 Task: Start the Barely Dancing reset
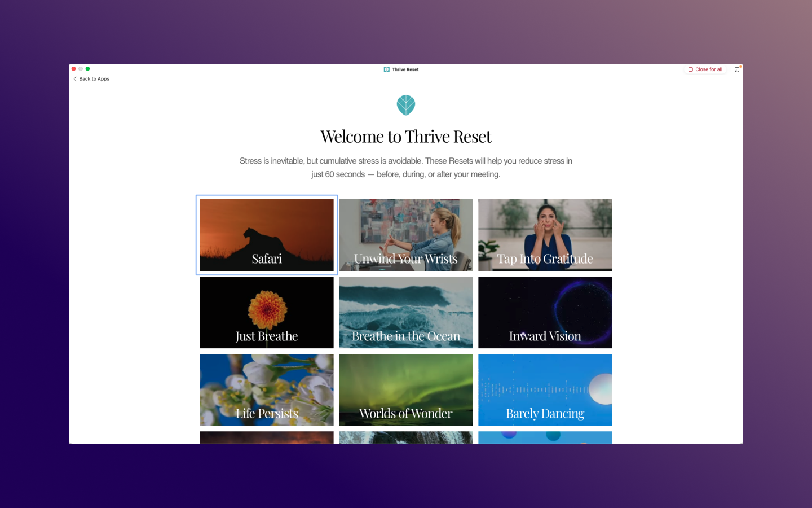545,389
